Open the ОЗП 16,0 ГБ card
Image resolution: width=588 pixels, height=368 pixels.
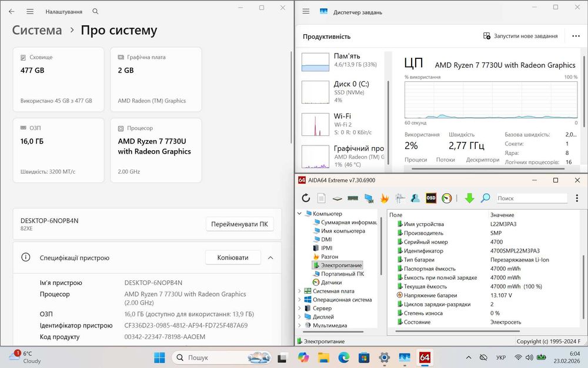(58, 150)
